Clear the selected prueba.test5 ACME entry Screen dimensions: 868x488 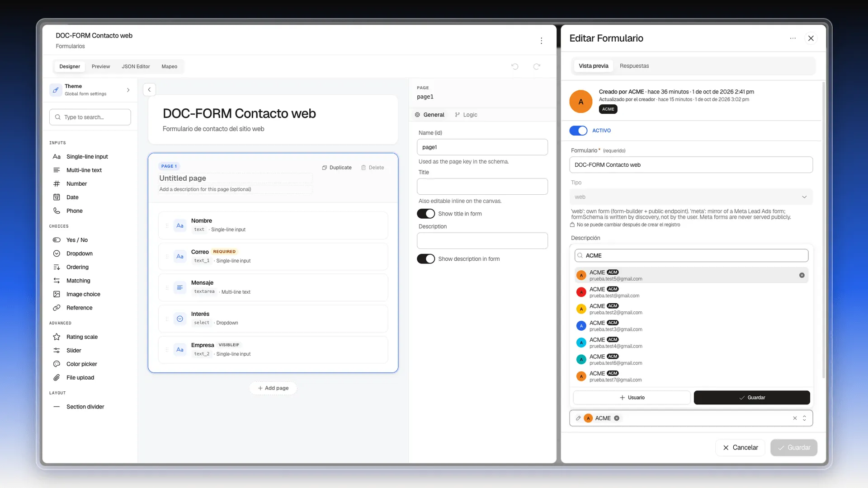802,275
